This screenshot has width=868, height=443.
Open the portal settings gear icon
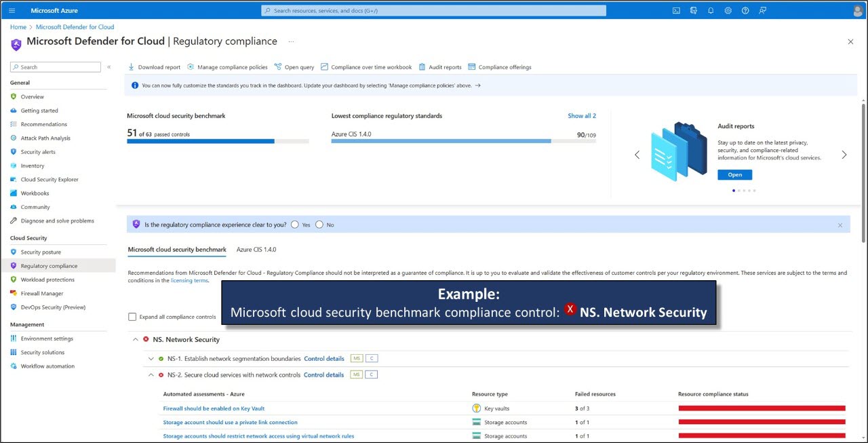728,11
